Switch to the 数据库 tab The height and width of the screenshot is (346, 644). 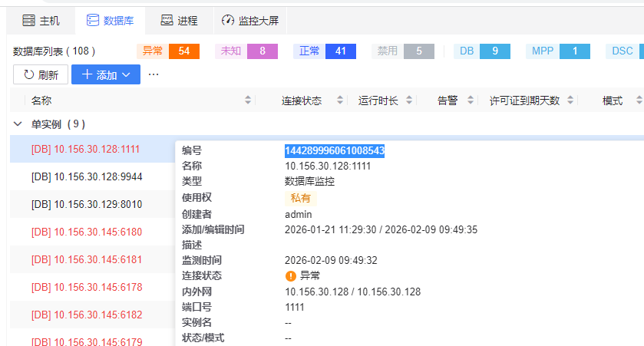coord(110,21)
